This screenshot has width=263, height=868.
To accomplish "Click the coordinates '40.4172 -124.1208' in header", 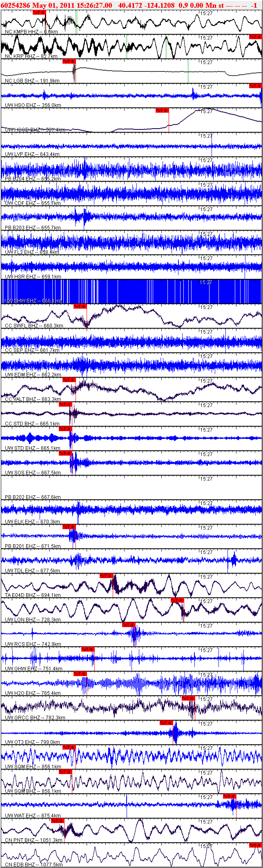I will coord(147,5).
